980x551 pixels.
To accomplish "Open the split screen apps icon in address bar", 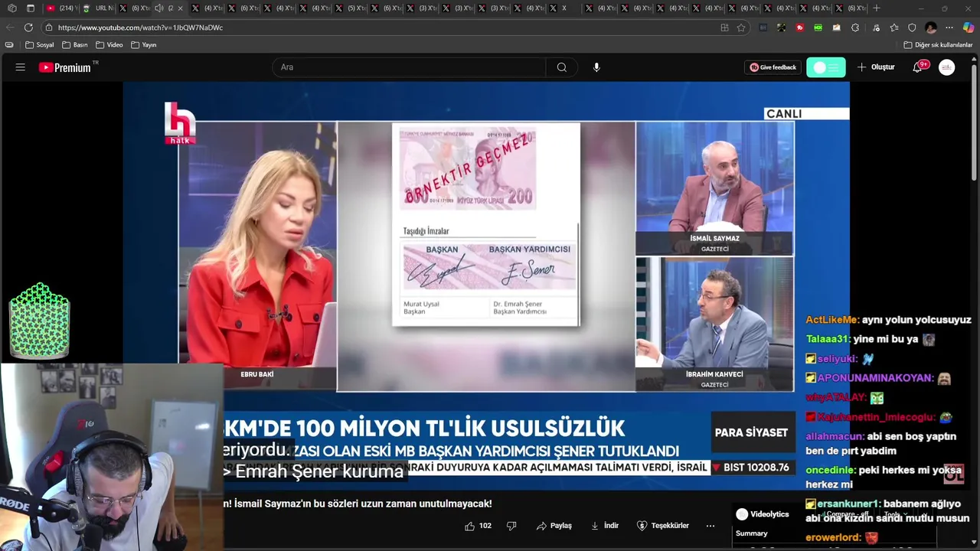I will [x=724, y=28].
